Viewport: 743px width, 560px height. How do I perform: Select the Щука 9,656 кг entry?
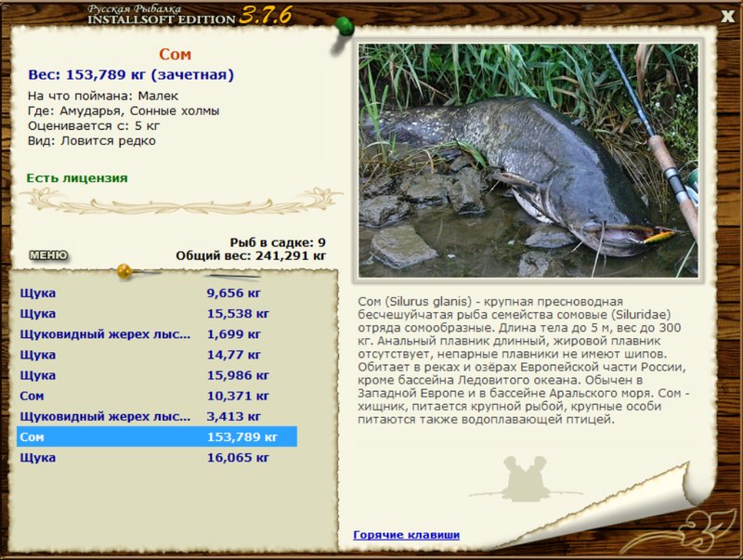[x=157, y=293]
